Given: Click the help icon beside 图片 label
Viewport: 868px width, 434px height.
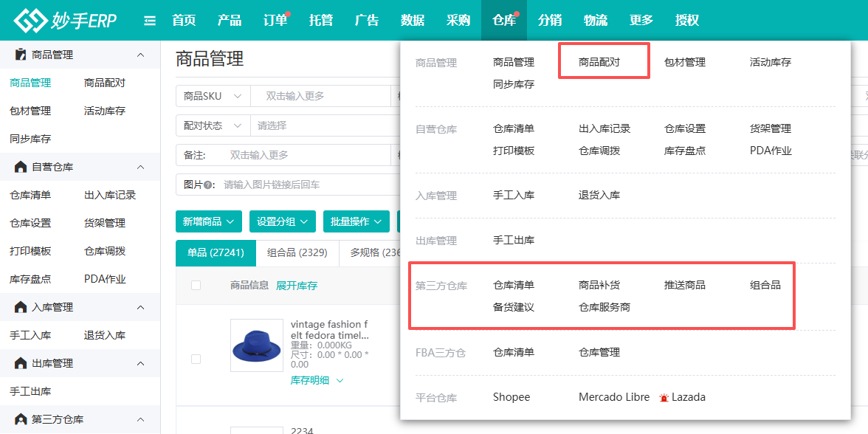Looking at the screenshot, I should point(208,185).
